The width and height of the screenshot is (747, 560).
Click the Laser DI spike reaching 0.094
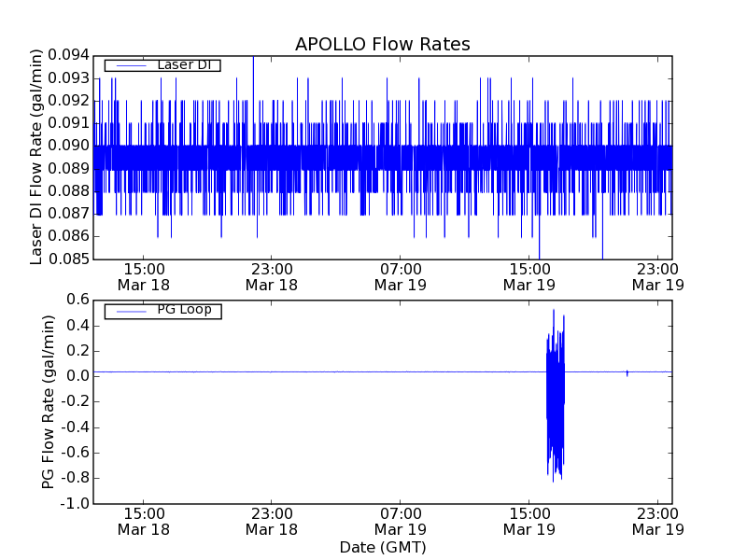[253, 59]
